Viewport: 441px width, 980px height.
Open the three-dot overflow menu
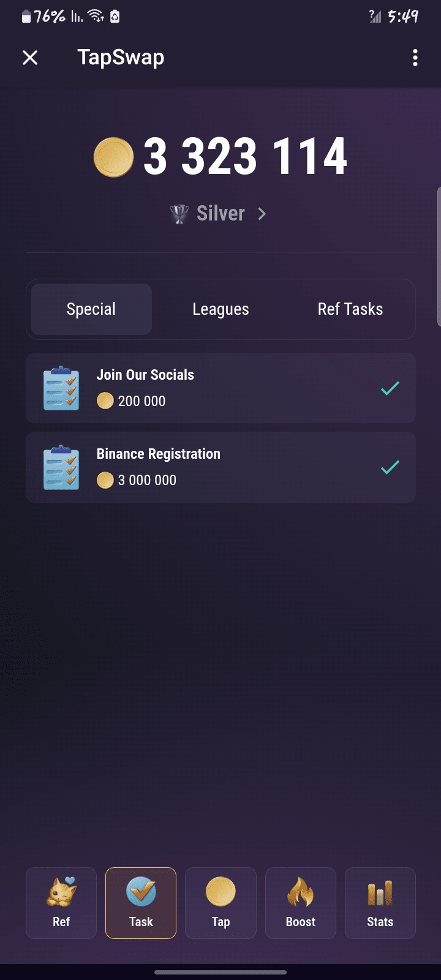pyautogui.click(x=415, y=58)
